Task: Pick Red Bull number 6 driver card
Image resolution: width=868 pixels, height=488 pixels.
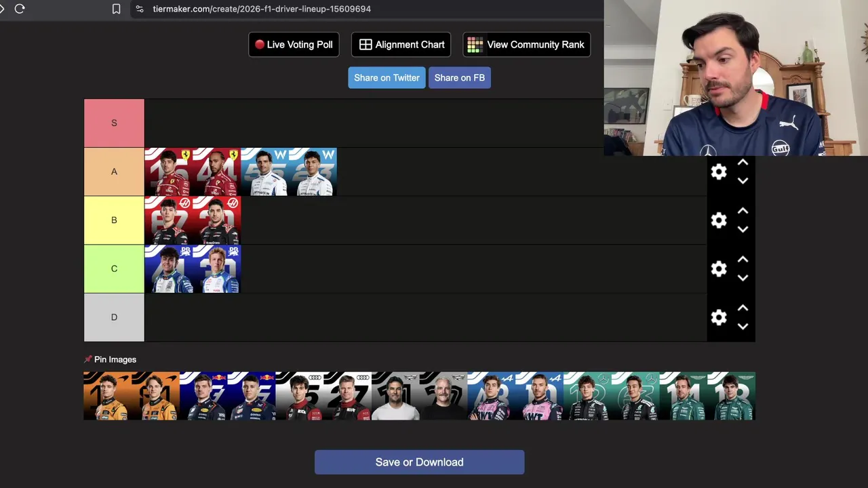Action: click(252, 396)
